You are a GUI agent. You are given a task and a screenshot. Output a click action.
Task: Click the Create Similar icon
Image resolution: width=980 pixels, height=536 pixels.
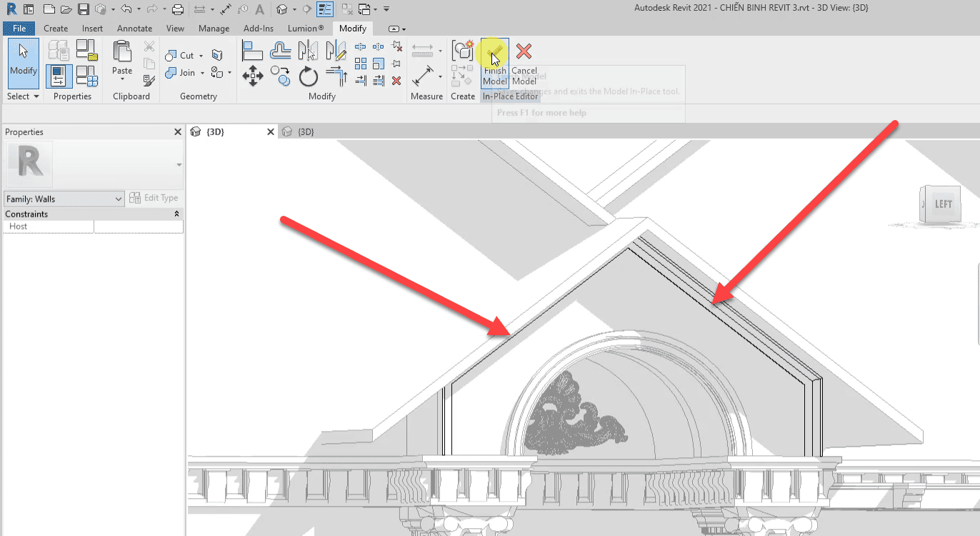(463, 51)
